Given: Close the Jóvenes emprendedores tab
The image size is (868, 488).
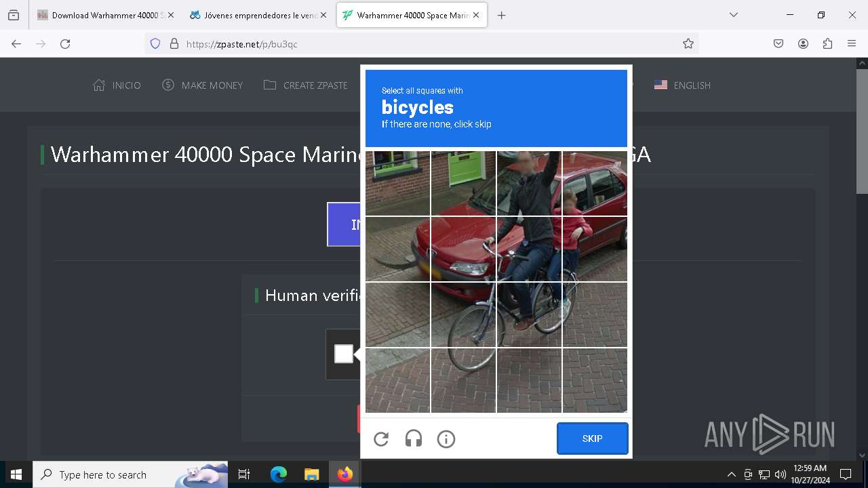Looking at the screenshot, I should pos(323,15).
